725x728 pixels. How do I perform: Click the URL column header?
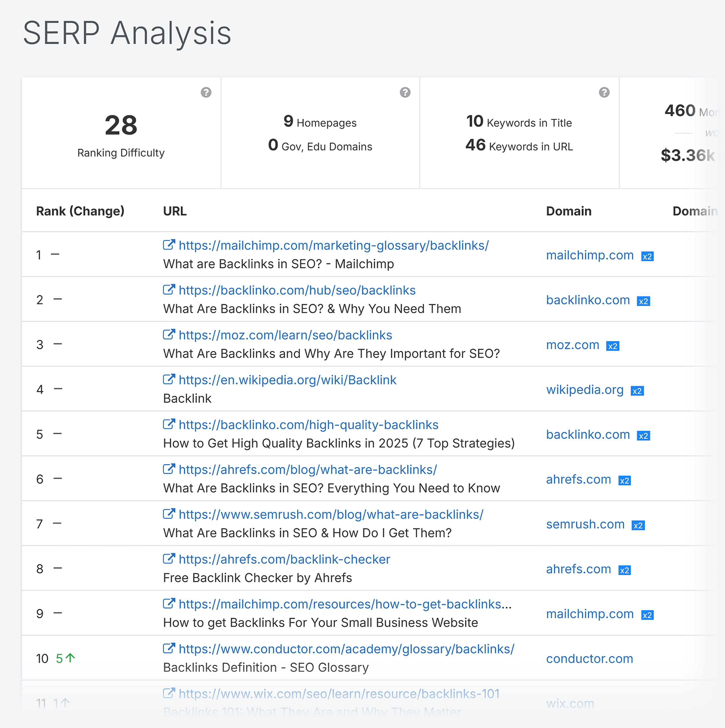(x=175, y=211)
